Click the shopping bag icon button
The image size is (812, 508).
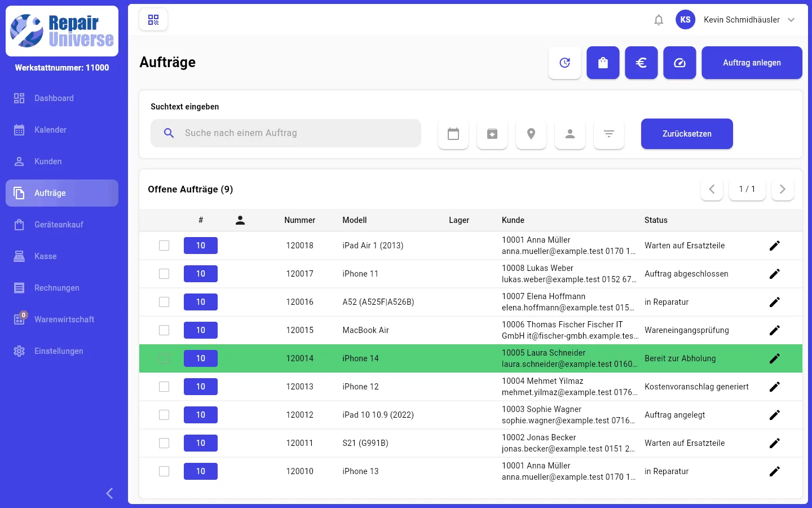coord(603,63)
